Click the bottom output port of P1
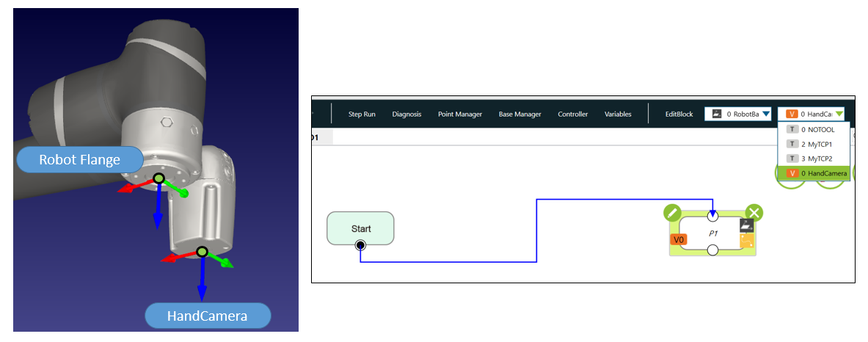Screen dimensions: 868x342 point(712,250)
